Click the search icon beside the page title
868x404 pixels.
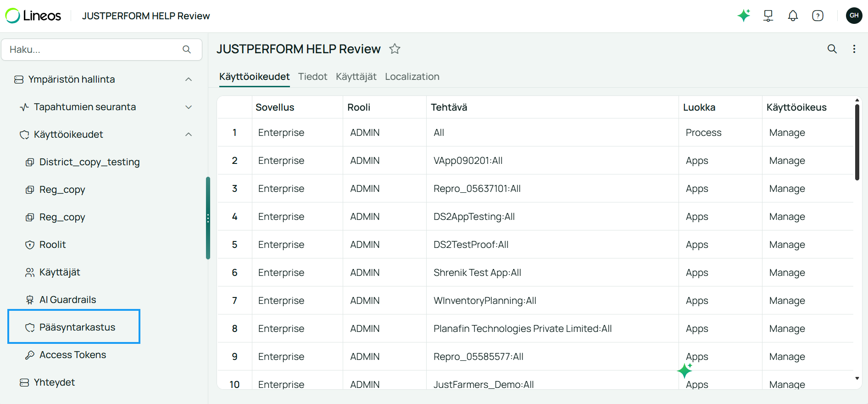coord(832,49)
